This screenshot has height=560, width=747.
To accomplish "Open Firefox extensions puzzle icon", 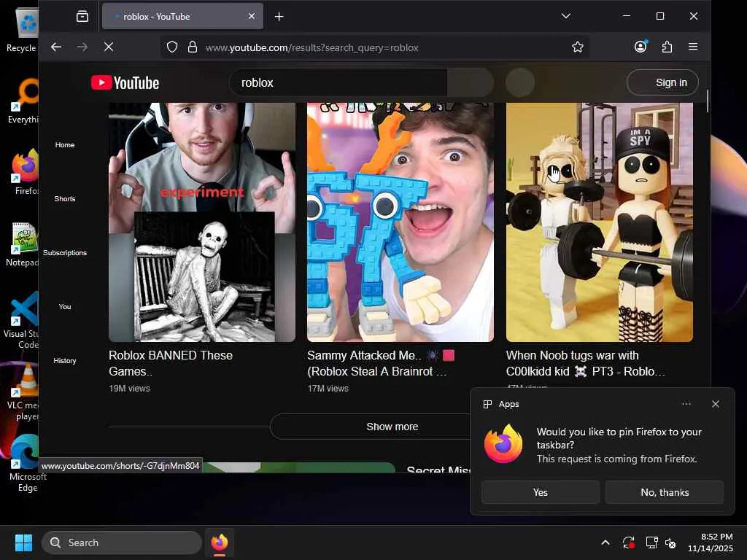I will pyautogui.click(x=667, y=47).
